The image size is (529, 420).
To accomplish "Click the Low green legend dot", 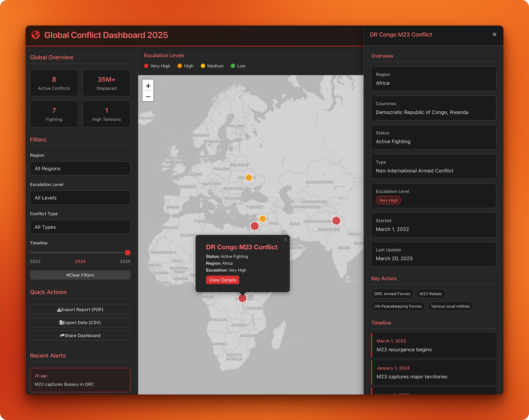I will (233, 66).
